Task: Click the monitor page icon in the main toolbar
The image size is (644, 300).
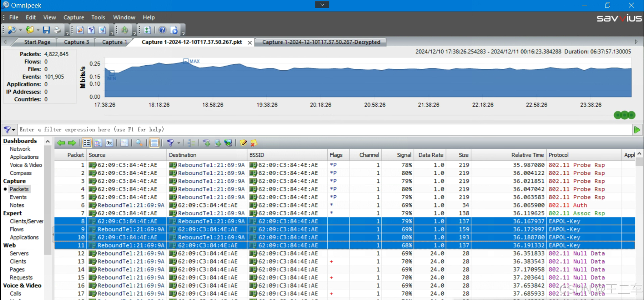Action: coord(102,30)
